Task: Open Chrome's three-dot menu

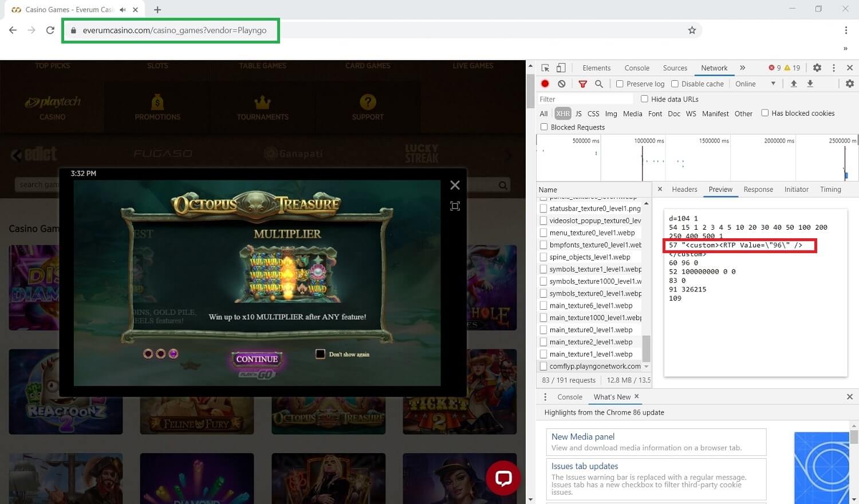Action: click(x=846, y=30)
